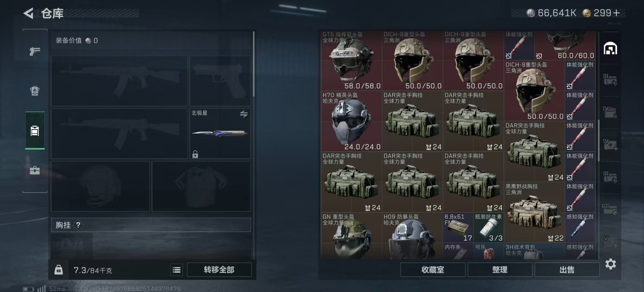Screen dimensions: 644x292
Task: Select the main stash home icon
Action: coord(610,49)
